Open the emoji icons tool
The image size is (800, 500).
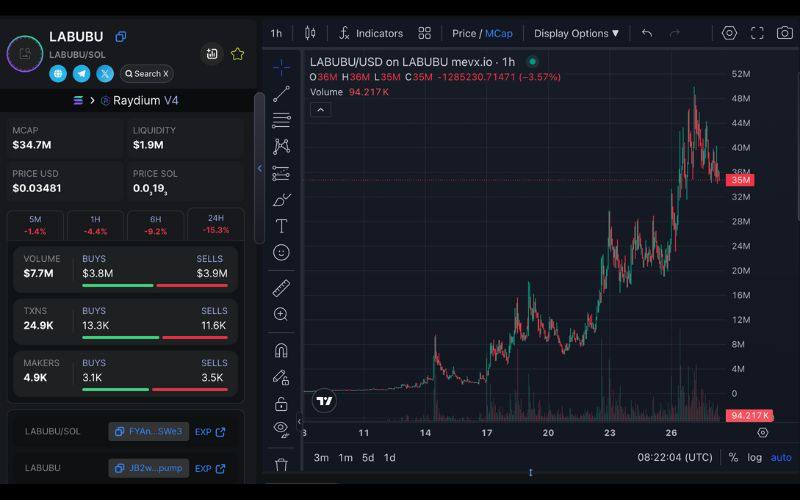tap(281, 253)
